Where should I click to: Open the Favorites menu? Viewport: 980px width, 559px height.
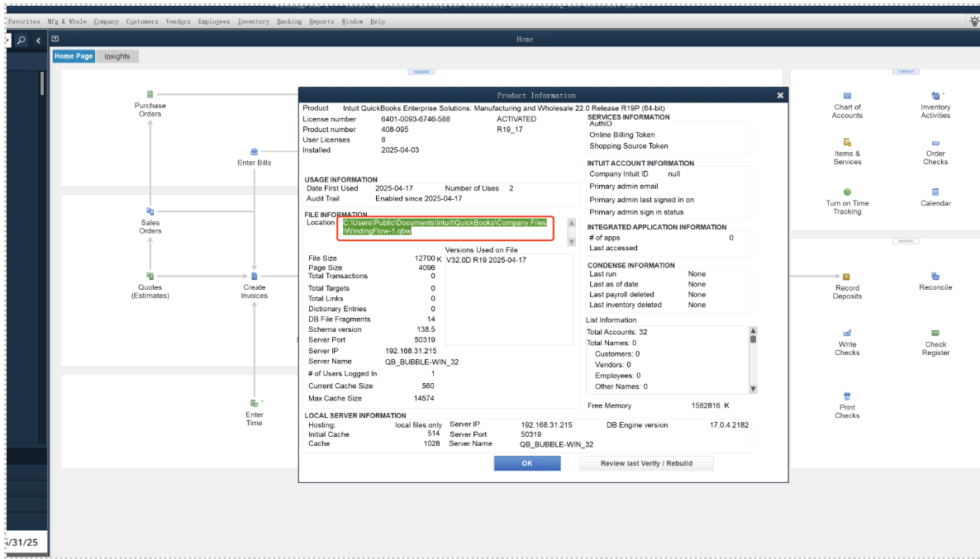[24, 21]
